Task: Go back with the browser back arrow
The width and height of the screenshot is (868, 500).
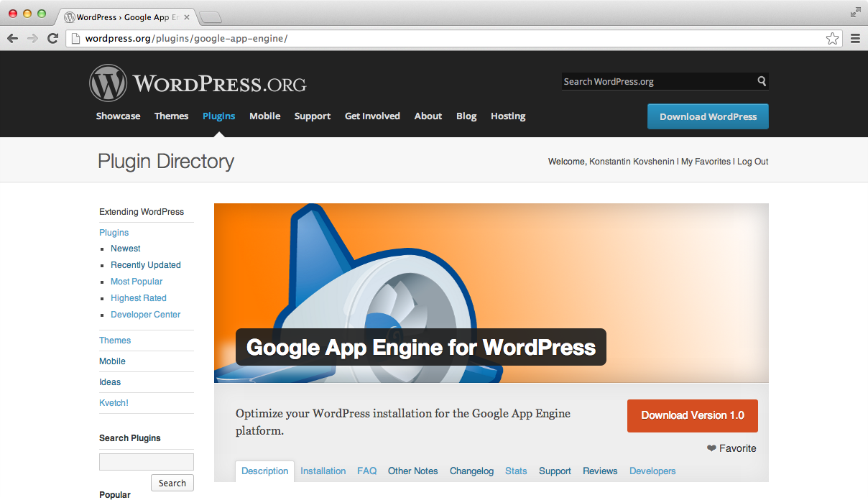Action: (x=12, y=39)
